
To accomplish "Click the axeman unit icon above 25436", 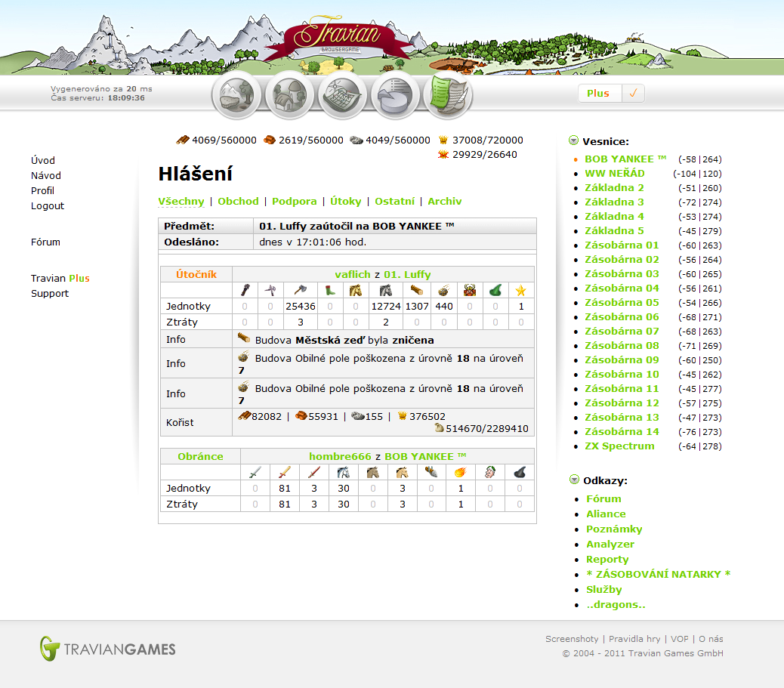I will point(300,290).
